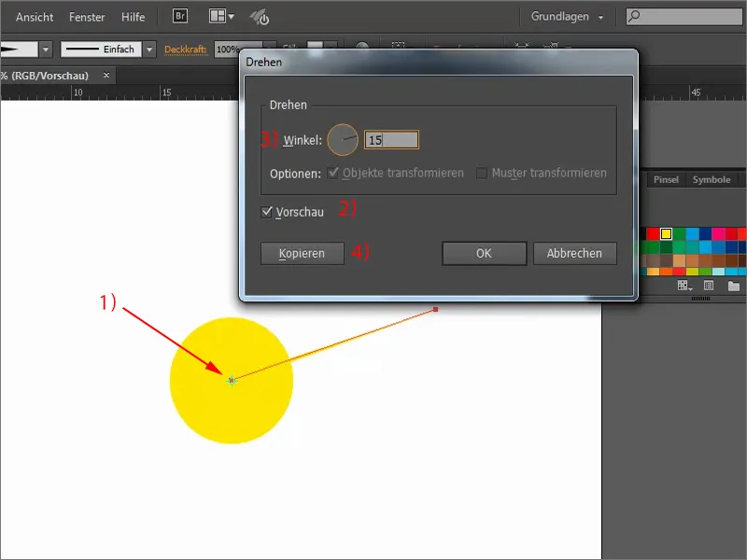Viewport: 747px width, 560px height.
Task: Expand the Grundlagen workspace switcher
Action: (x=567, y=17)
